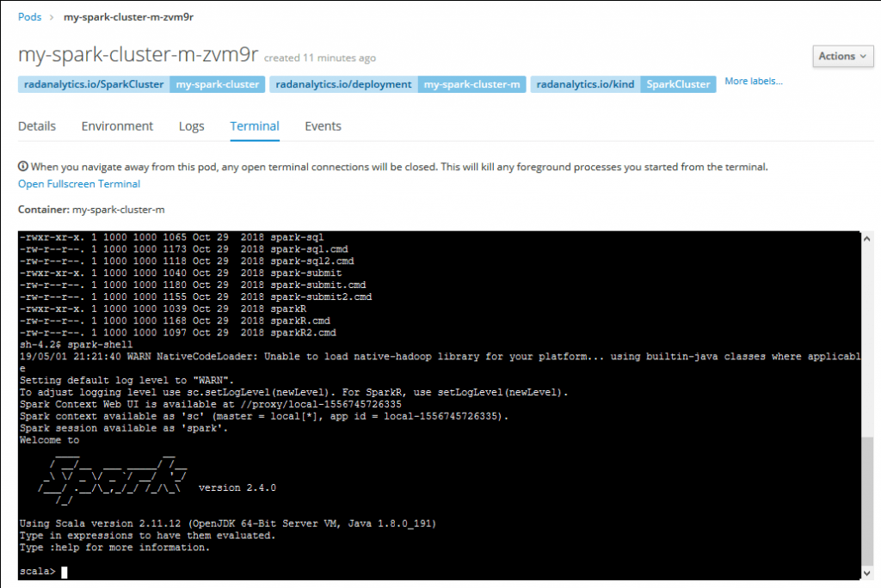This screenshot has width=881, height=588.
Task: Open Fullscreen Terminal link
Action: (x=79, y=184)
